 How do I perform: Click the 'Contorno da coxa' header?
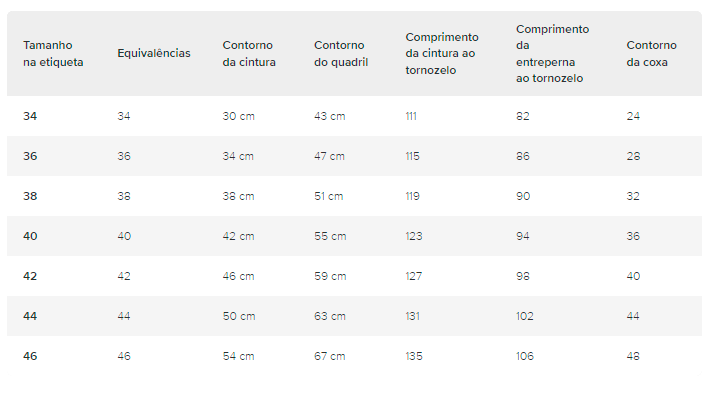(x=651, y=53)
